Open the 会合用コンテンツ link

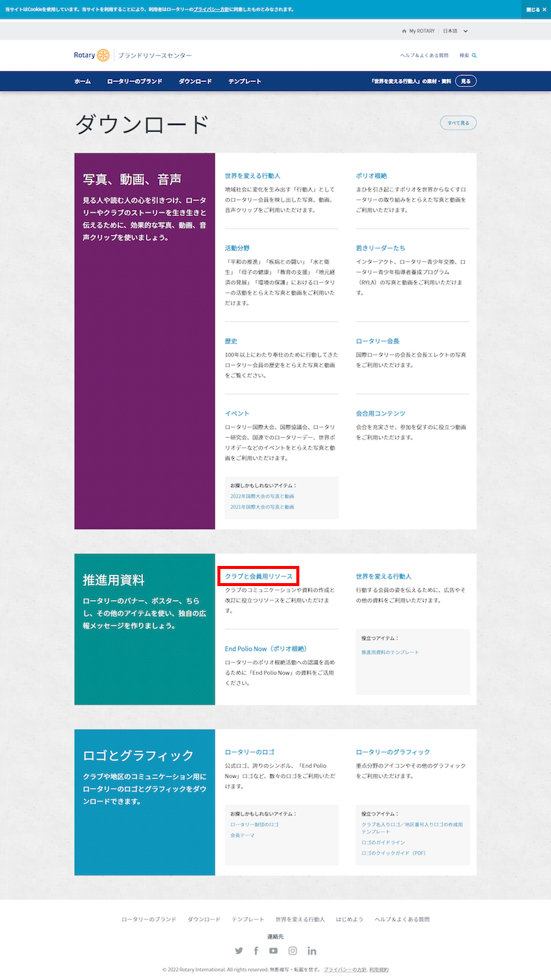pos(380,413)
